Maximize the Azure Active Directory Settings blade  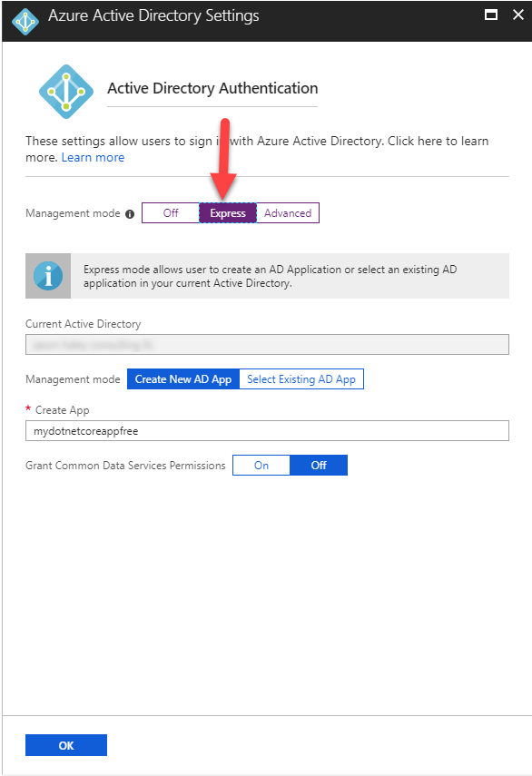491,15
